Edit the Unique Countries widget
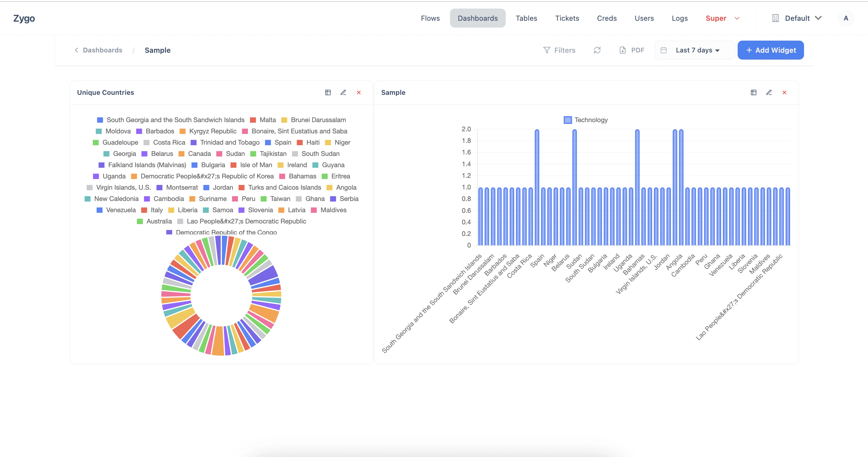This screenshot has width=868, height=457. (343, 92)
